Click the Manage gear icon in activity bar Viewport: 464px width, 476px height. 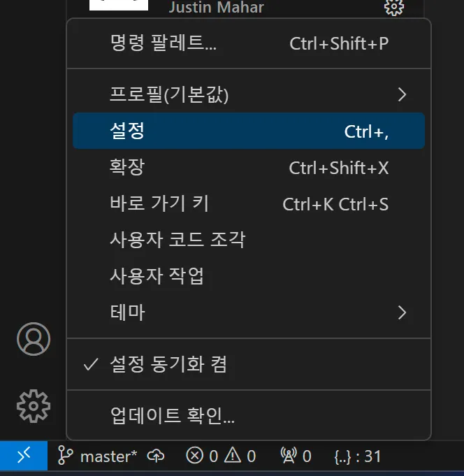click(x=33, y=404)
